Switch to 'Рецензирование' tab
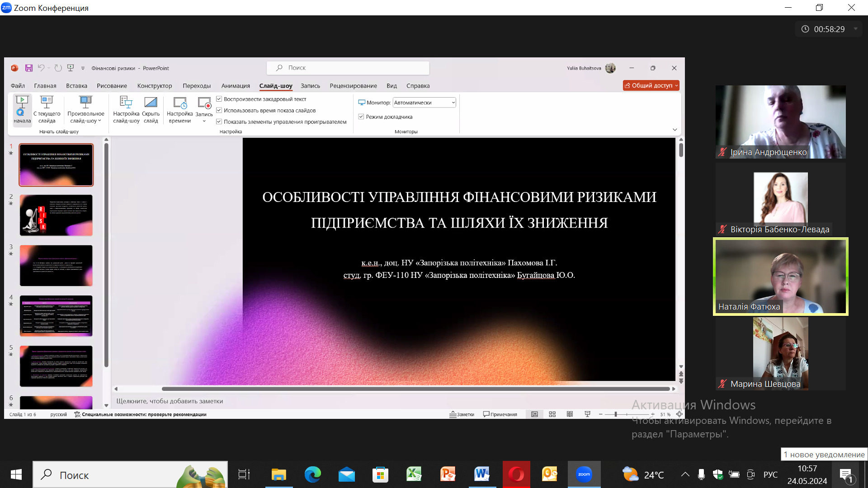The height and width of the screenshot is (488, 868). point(353,86)
